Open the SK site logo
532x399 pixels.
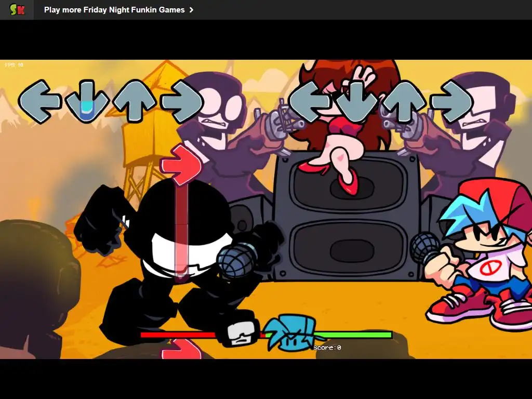(17, 9)
